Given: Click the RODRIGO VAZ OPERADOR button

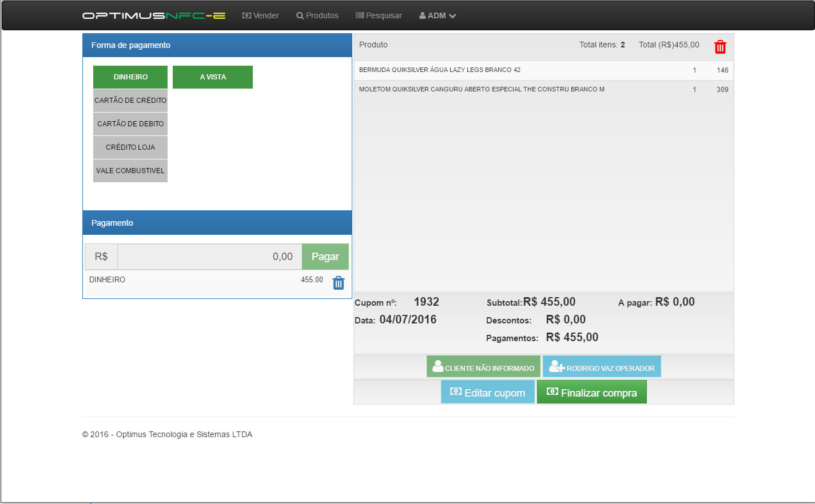Looking at the screenshot, I should (602, 367).
